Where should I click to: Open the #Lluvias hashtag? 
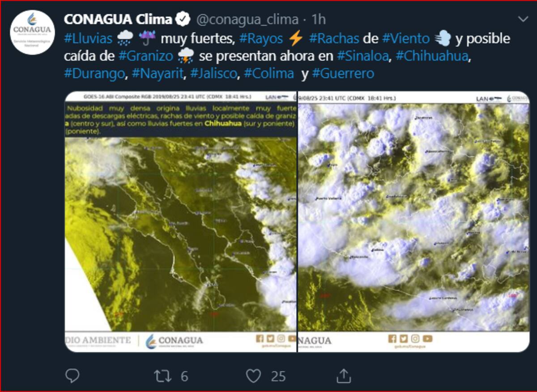tap(88, 38)
